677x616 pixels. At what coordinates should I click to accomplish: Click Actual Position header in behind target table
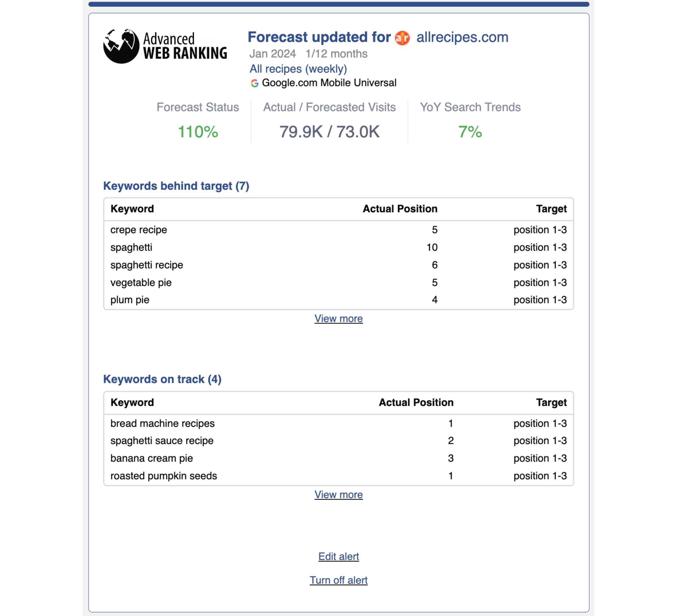click(x=400, y=209)
